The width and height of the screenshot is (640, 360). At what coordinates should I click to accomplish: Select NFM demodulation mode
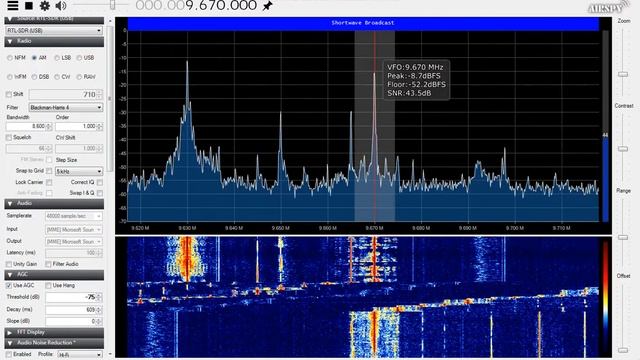(x=10, y=58)
